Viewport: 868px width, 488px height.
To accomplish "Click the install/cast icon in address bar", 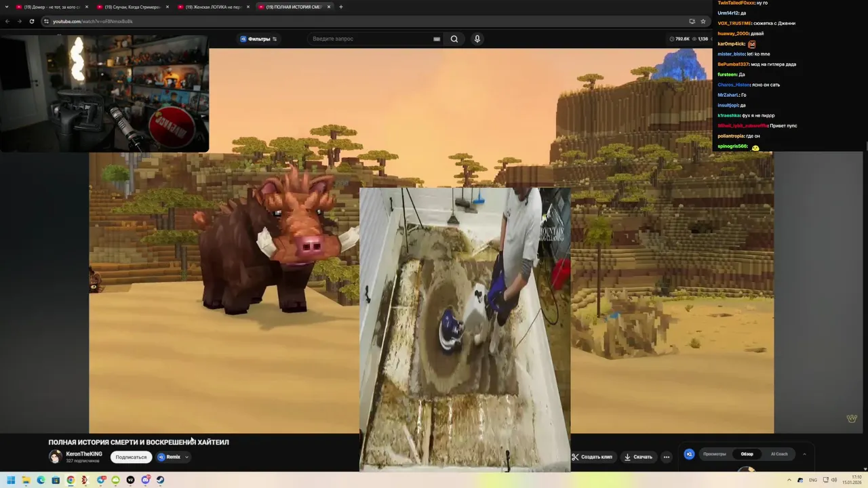I will [x=692, y=21].
